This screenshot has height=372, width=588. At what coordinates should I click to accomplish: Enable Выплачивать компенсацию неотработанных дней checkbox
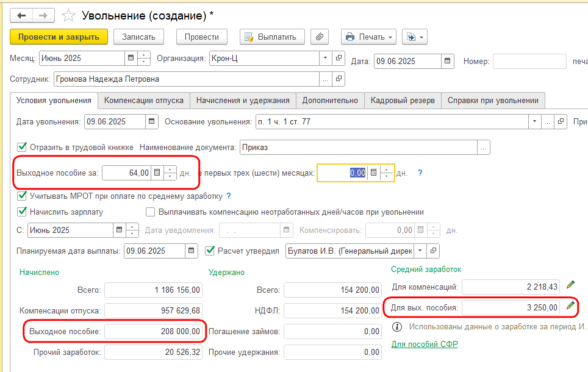point(151,212)
